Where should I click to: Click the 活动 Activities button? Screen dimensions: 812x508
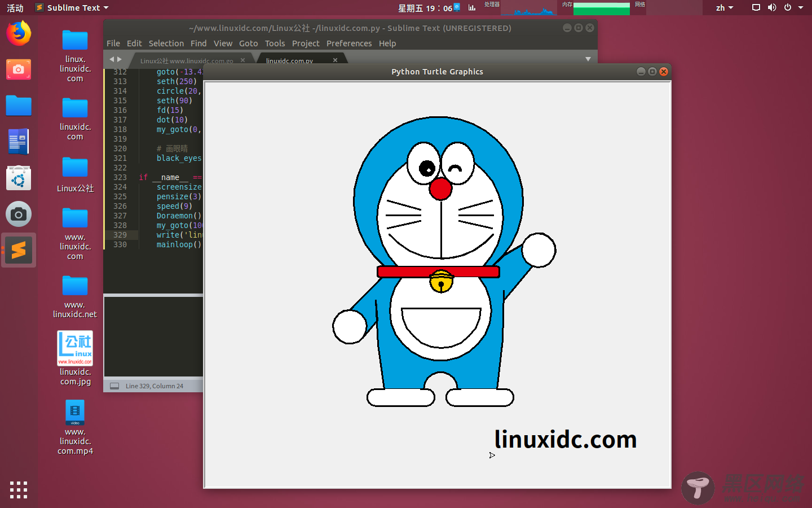pyautogui.click(x=15, y=8)
